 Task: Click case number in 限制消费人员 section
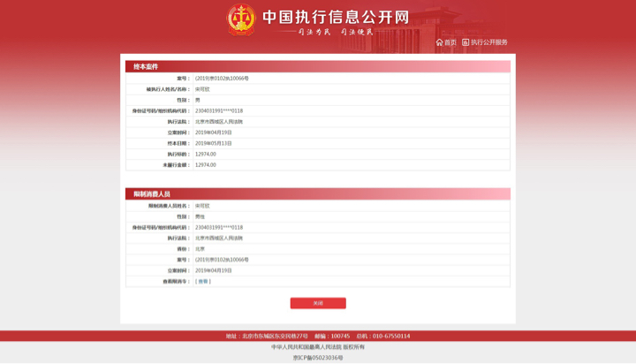click(x=222, y=260)
